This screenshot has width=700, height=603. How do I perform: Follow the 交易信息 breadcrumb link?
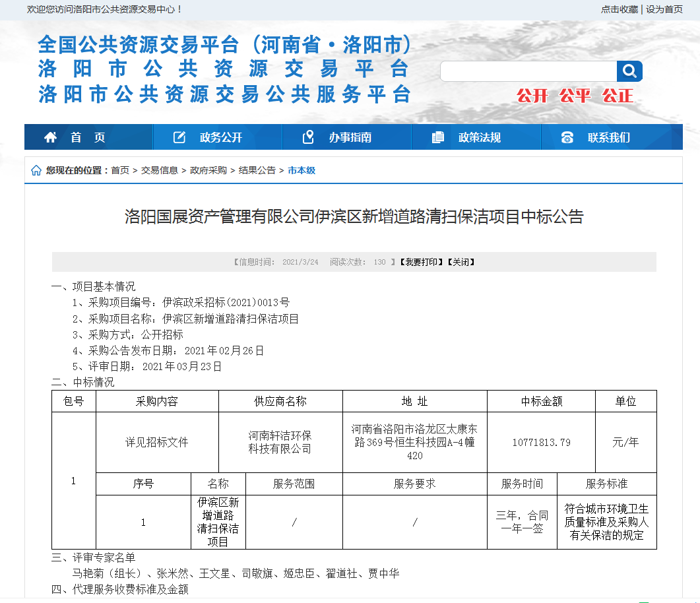pos(160,170)
